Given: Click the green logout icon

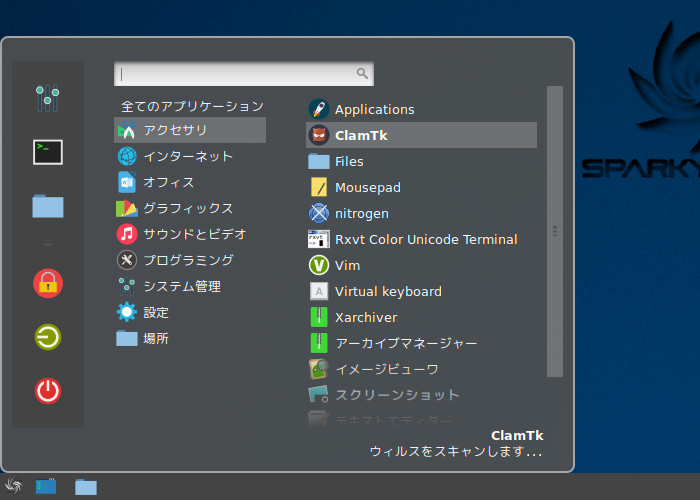Looking at the screenshot, I should click(x=48, y=337).
